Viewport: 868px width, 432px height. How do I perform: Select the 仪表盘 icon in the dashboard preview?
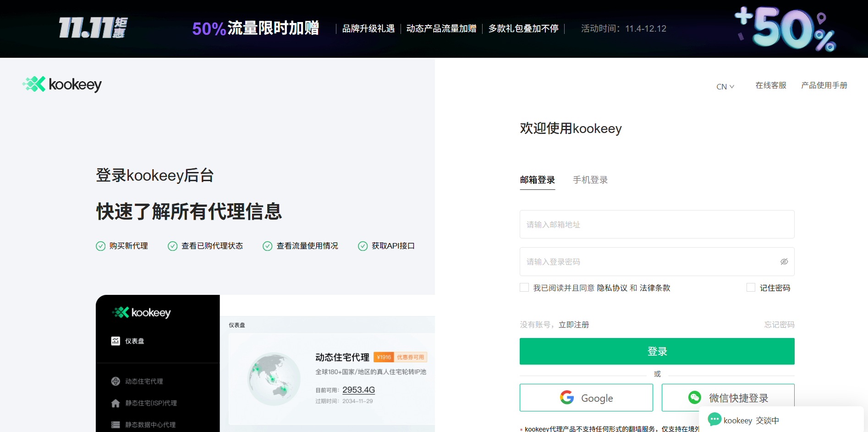click(115, 341)
